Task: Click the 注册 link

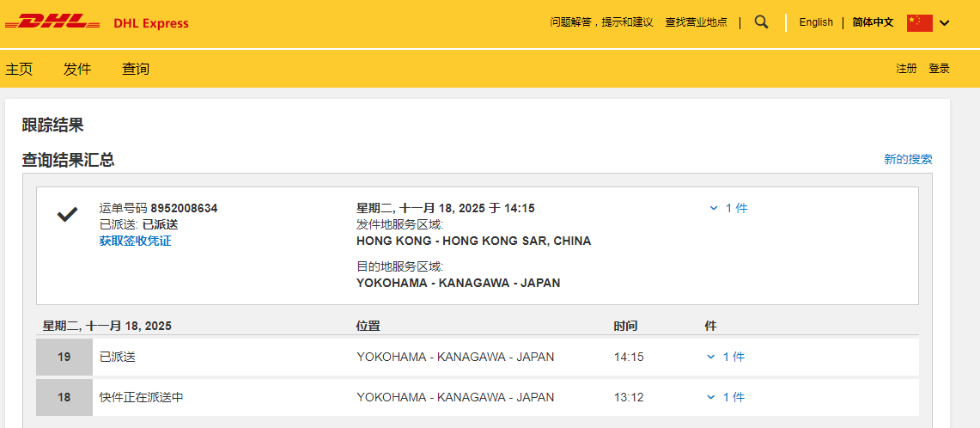Action: pyautogui.click(x=906, y=69)
